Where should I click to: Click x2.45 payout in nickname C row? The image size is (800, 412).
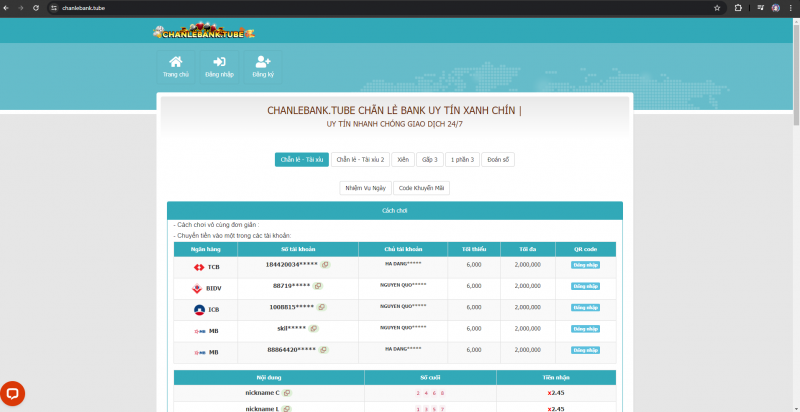[x=556, y=393]
